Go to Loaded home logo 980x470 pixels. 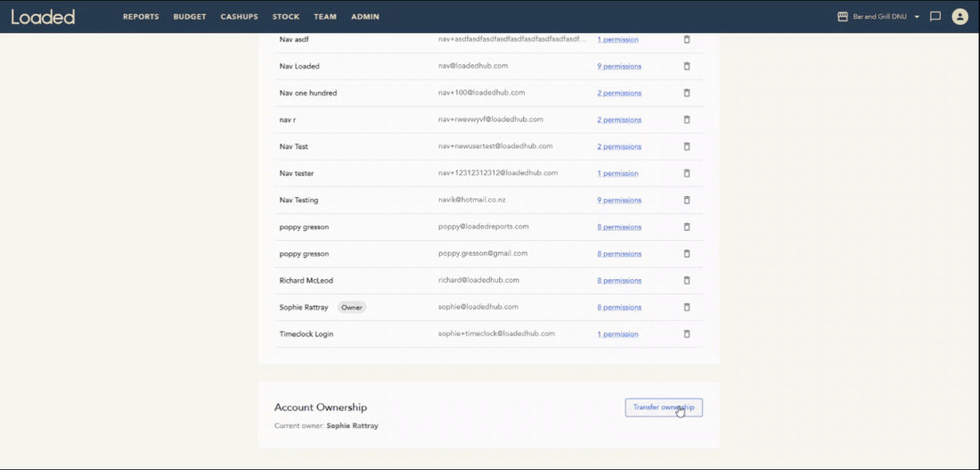pos(43,17)
